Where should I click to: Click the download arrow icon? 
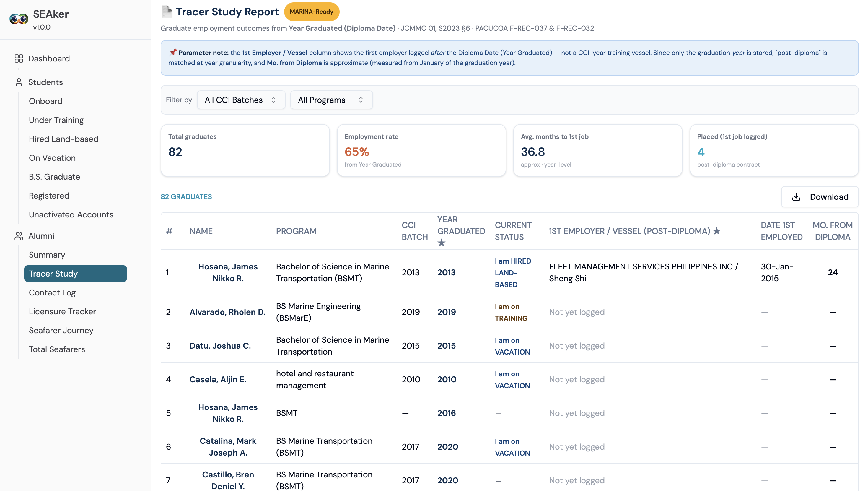[796, 197]
